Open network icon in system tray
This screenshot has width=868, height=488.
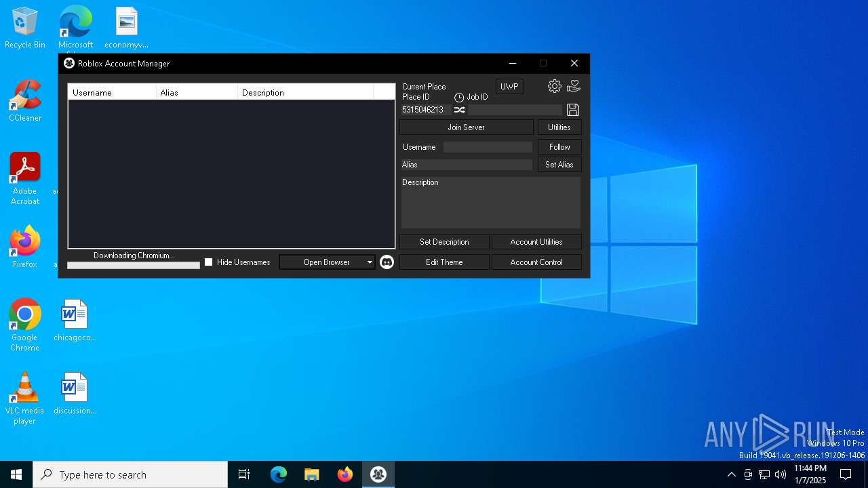tap(764, 474)
